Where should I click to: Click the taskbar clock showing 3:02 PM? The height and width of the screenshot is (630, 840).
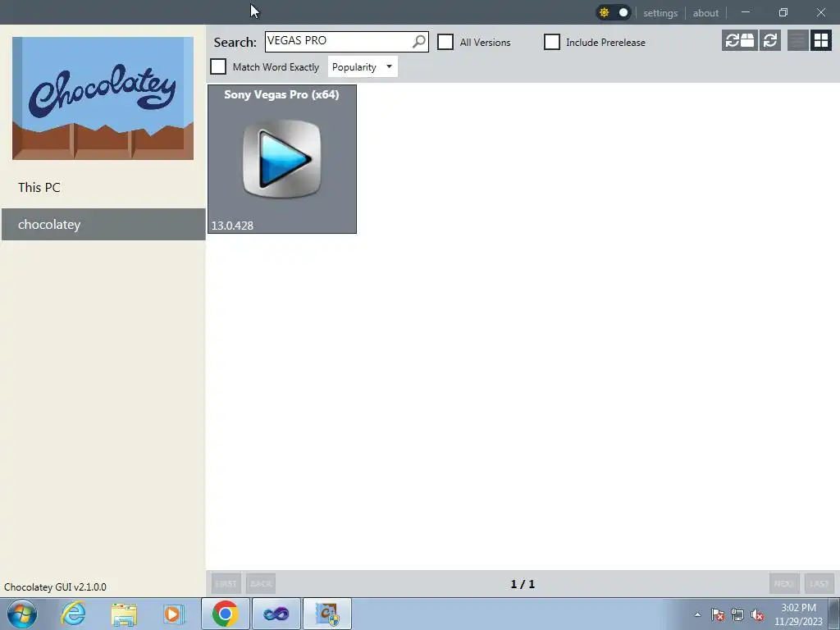(798, 614)
